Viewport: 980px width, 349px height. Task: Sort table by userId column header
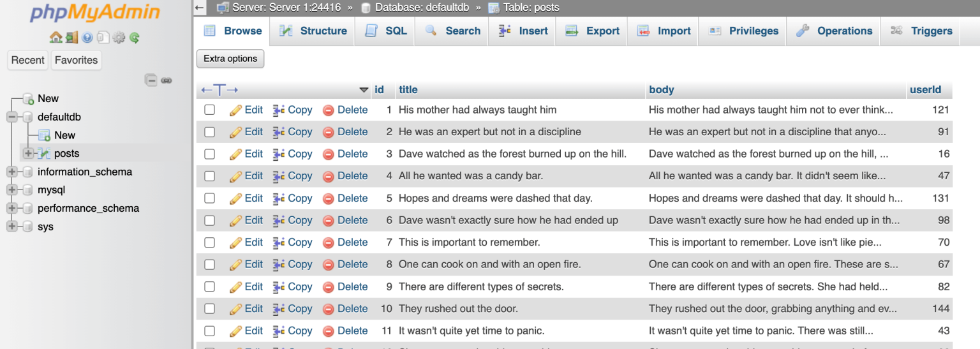tap(925, 90)
